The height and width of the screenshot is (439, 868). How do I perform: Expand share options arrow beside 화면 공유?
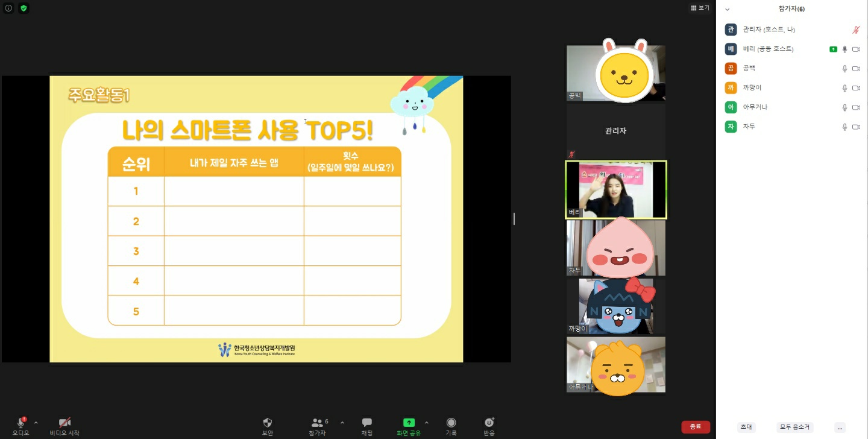[x=427, y=423]
